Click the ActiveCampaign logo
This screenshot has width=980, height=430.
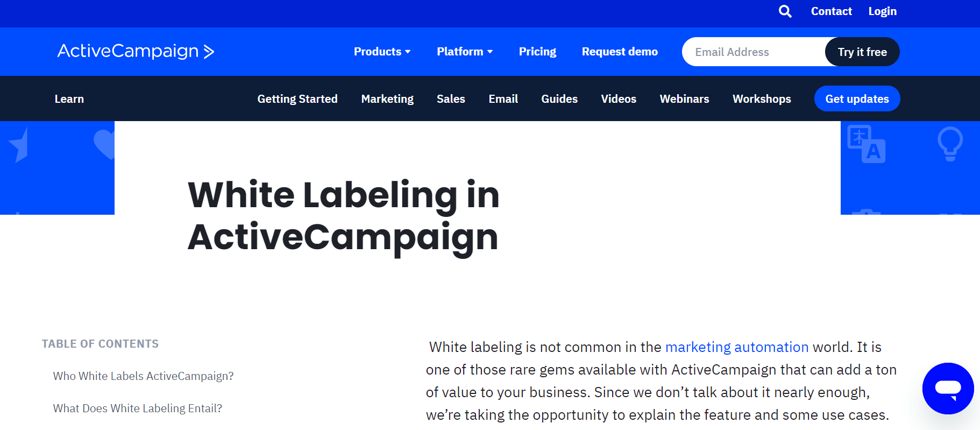tap(136, 51)
